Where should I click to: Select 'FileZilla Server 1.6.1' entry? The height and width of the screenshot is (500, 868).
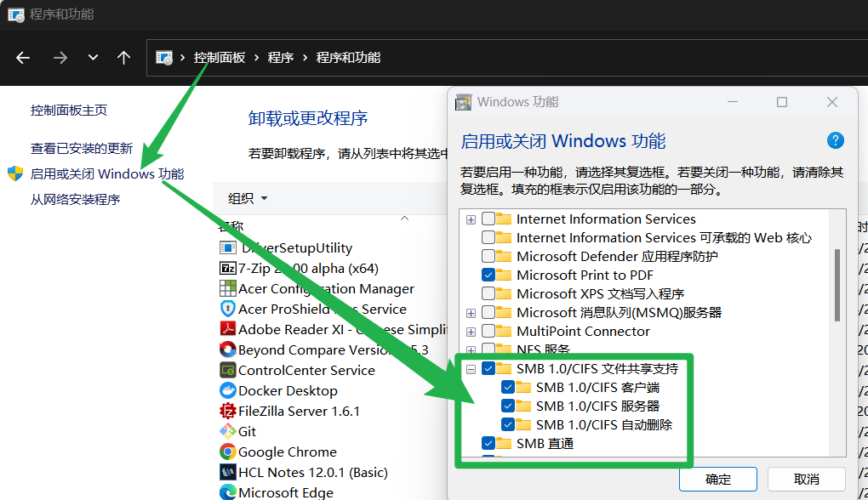pyautogui.click(x=299, y=411)
